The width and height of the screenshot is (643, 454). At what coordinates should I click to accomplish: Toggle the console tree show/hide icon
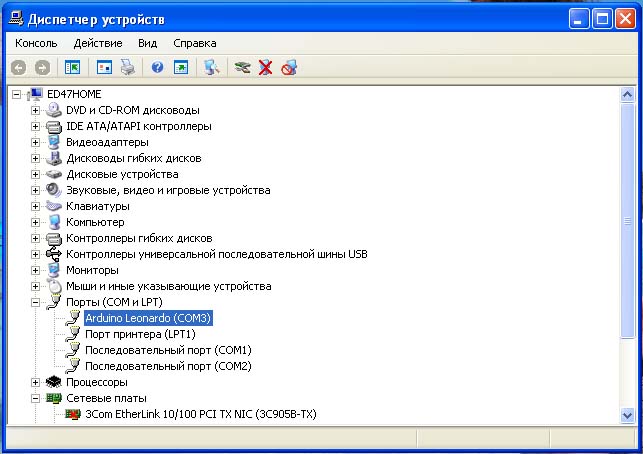tap(72, 67)
